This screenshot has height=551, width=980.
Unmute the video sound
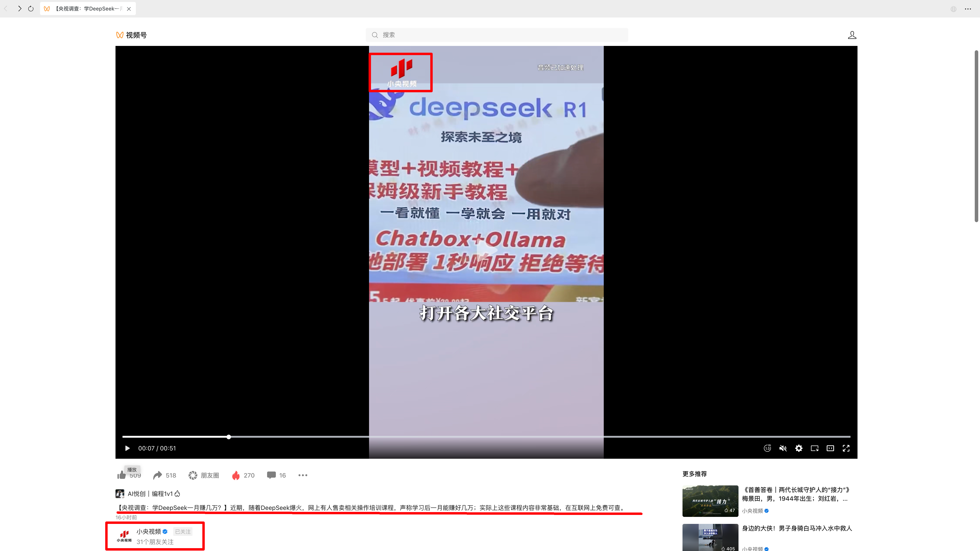tap(783, 448)
